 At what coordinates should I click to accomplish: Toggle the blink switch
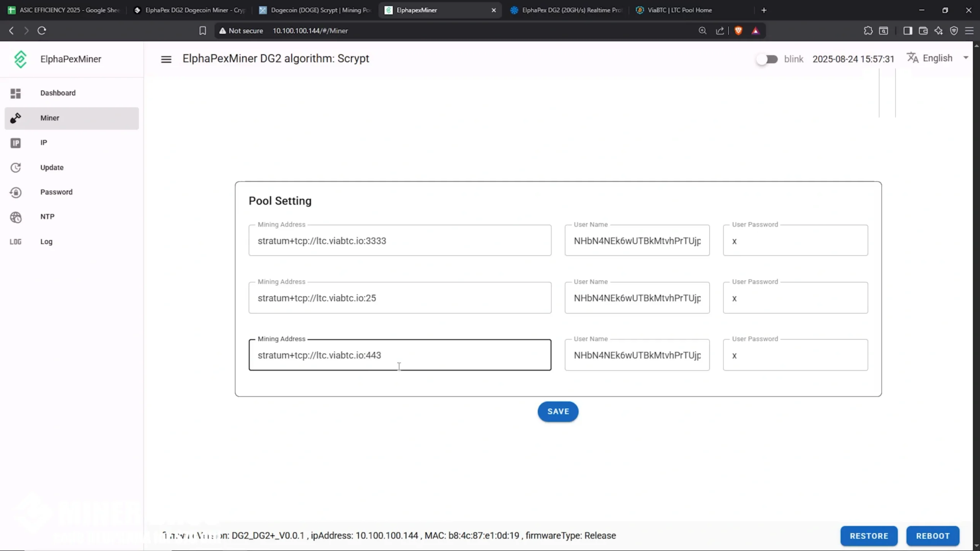click(767, 59)
